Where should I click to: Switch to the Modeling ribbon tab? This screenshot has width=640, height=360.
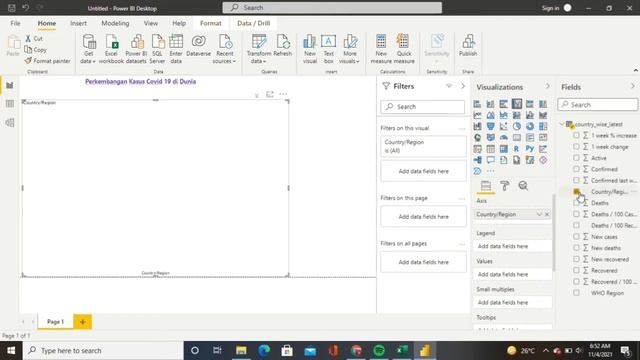tap(115, 23)
